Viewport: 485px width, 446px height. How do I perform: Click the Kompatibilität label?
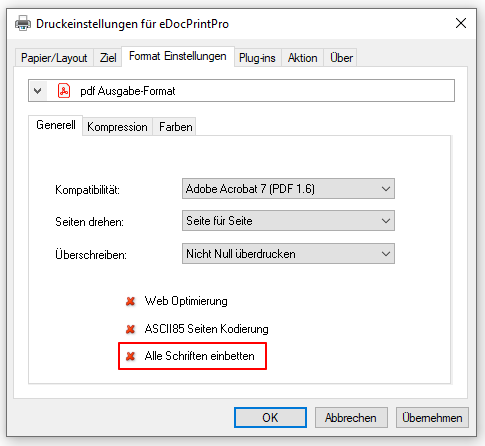87,190
